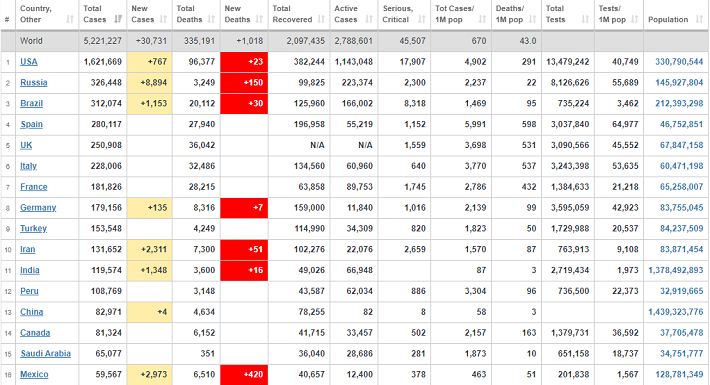This screenshot has width=710, height=385.
Task: Select World deaths per million 43.0
Action: [528, 41]
